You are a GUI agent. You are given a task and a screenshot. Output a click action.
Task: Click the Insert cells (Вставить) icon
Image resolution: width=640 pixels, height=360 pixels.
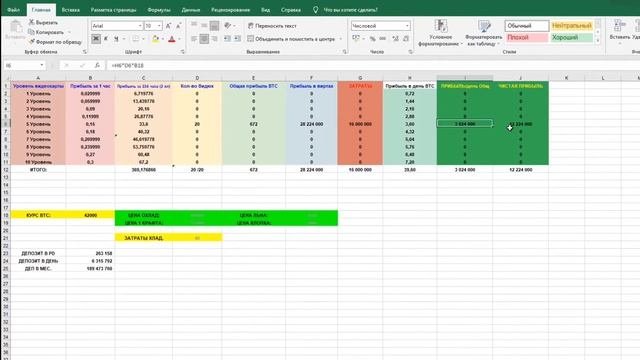[620, 26]
